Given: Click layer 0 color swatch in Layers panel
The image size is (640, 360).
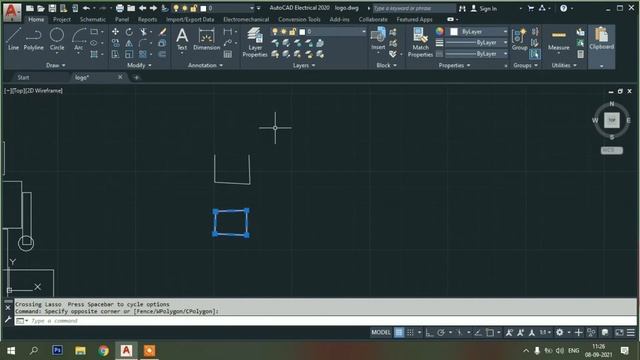Looking at the screenshot, I should click(x=302, y=31).
